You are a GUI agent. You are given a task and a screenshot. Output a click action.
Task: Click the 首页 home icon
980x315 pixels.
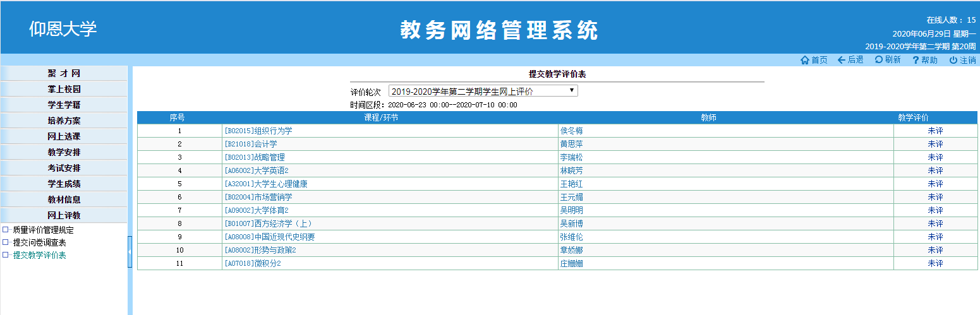(805, 60)
